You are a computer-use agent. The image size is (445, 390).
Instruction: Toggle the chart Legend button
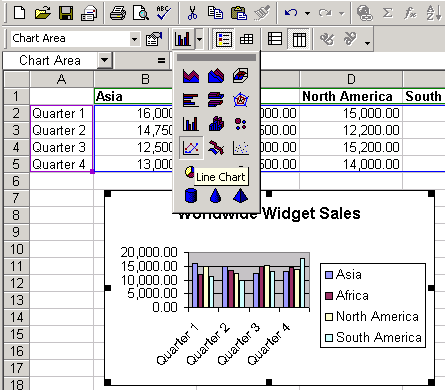[x=224, y=39]
